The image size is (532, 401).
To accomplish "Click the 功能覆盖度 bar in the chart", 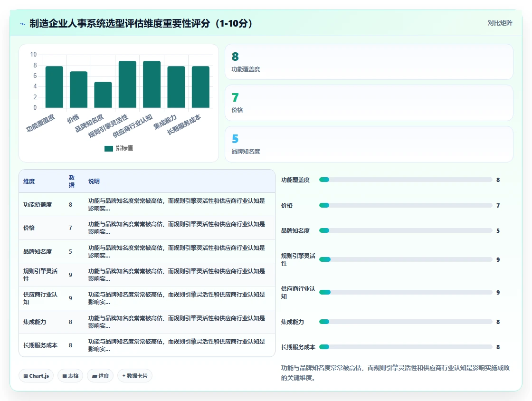I will click(54, 87).
